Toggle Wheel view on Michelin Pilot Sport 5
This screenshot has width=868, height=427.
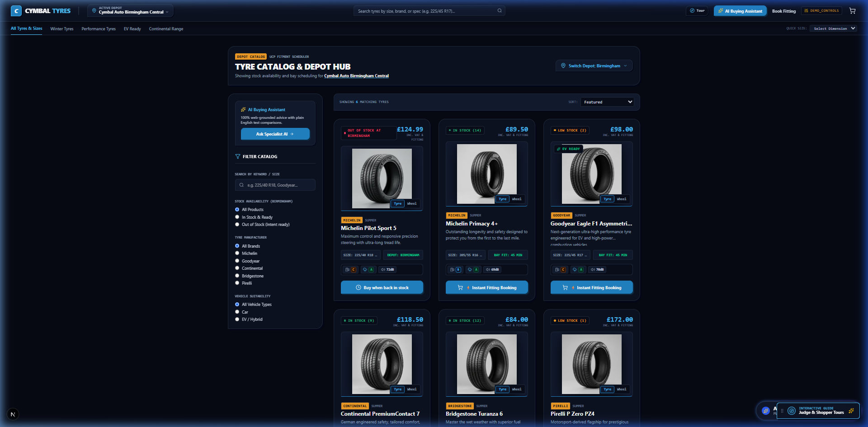point(412,204)
